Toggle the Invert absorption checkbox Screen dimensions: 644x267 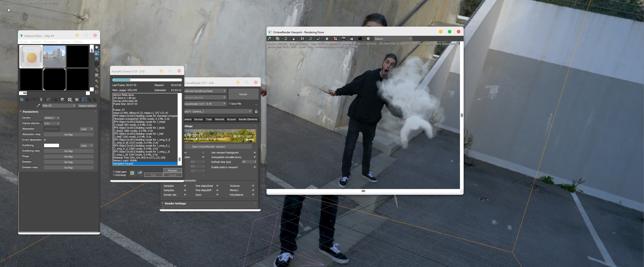click(45, 140)
